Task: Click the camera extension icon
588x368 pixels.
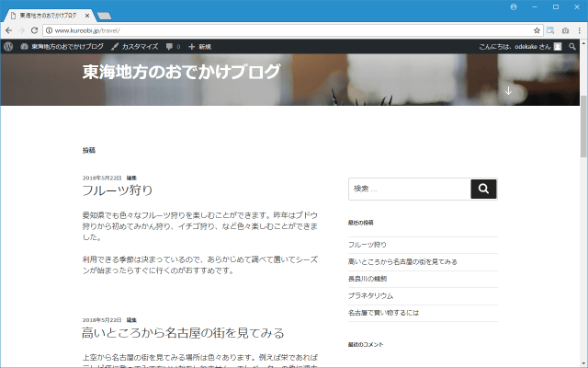Action: 565,30
